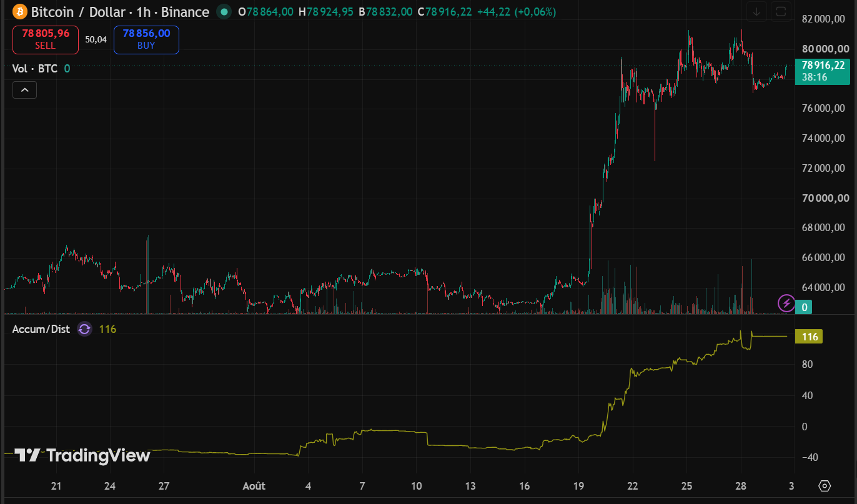
Task: Open chart settings via the hexagon gear icon
Action: click(x=825, y=486)
